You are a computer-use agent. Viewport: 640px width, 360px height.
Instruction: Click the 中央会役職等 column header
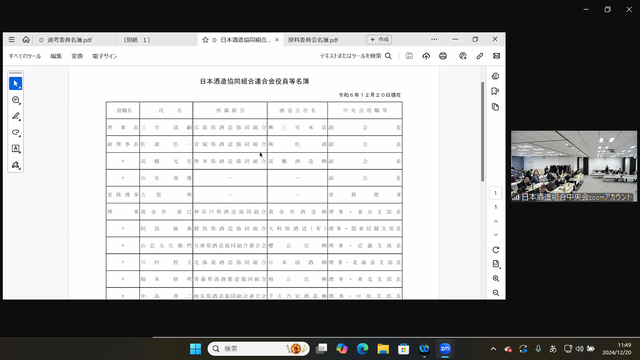coord(365,111)
